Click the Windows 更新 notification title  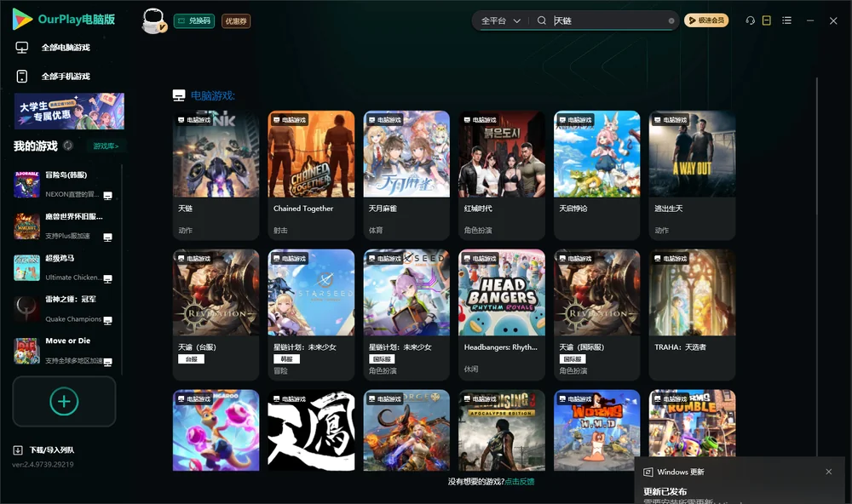(x=680, y=472)
